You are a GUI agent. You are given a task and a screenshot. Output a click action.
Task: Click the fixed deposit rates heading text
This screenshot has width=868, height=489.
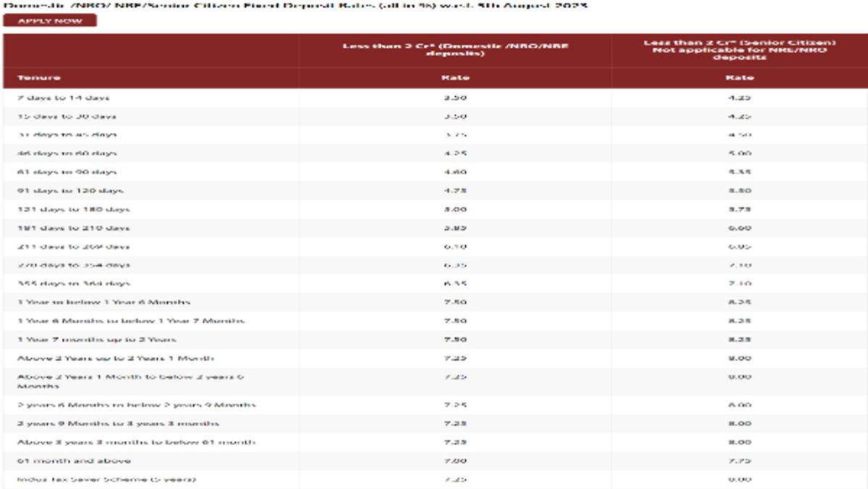click(x=295, y=5)
